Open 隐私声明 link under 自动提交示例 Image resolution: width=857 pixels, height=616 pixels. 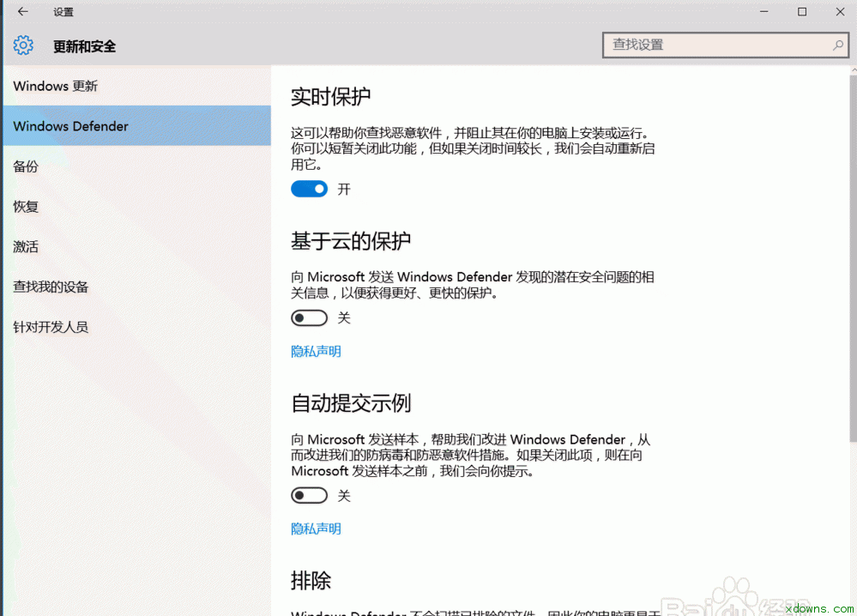click(316, 529)
